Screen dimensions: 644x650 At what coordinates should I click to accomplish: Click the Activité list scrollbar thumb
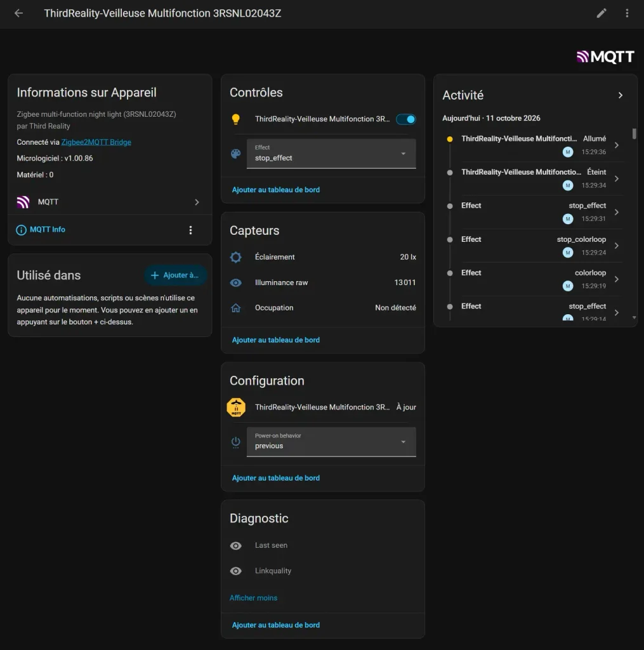634,133
